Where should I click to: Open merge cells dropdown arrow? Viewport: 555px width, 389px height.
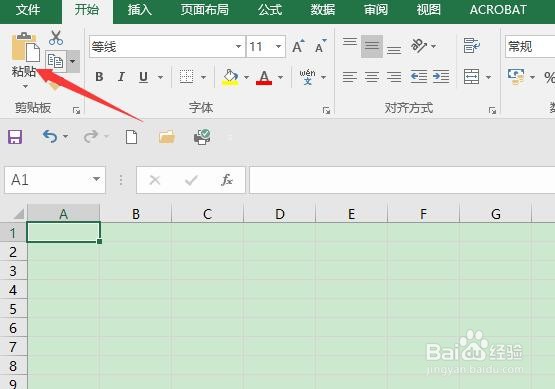[488, 77]
